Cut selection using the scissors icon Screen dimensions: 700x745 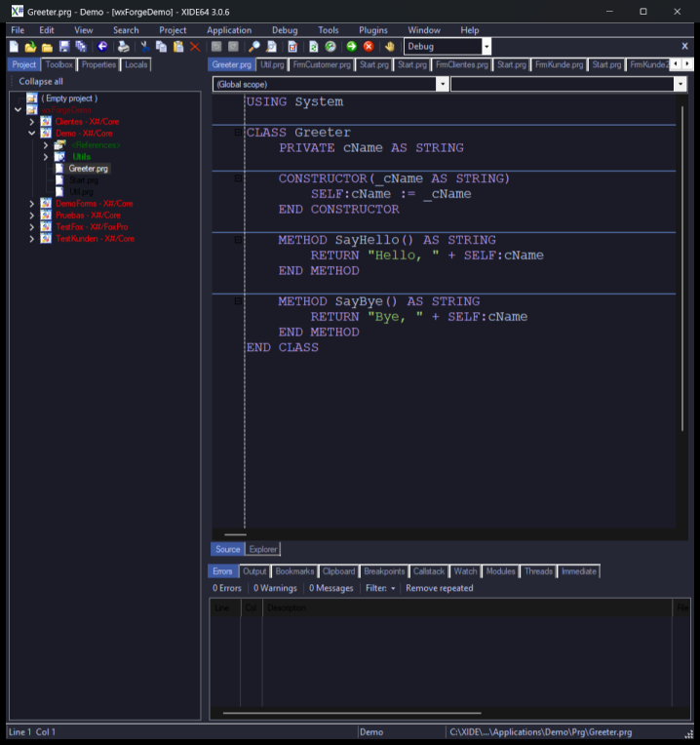145,47
